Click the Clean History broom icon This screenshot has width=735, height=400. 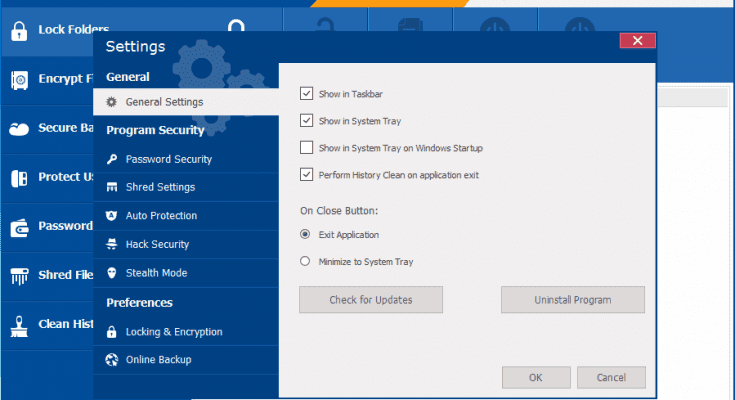coord(18,324)
